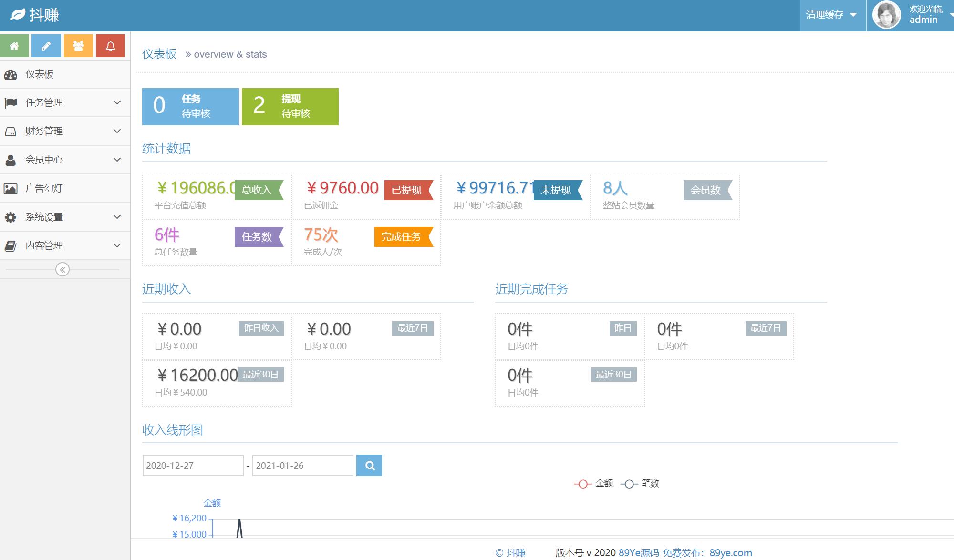Open the 提现 待审核 green tile
The width and height of the screenshot is (954, 560).
point(290,107)
